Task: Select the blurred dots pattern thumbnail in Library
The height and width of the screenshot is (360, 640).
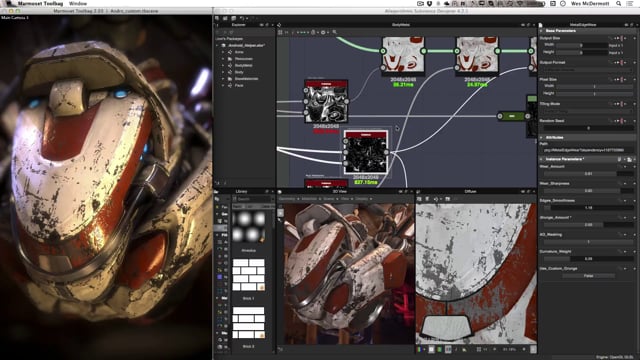Action: (x=248, y=227)
